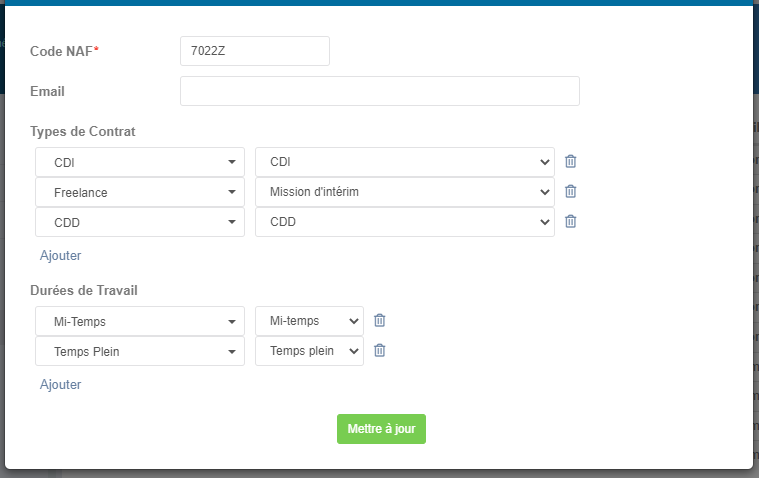Click into the Email input field
This screenshot has height=478, width=759.
[380, 91]
